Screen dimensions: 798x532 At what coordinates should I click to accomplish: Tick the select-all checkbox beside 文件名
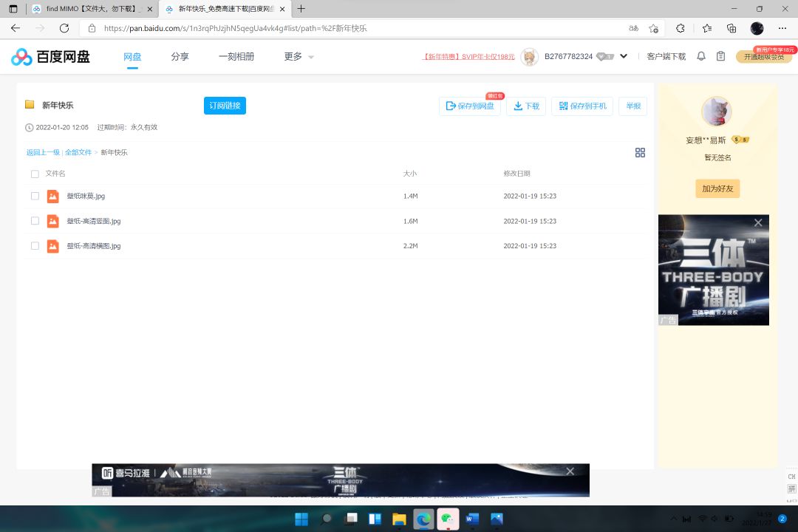pyautogui.click(x=35, y=174)
